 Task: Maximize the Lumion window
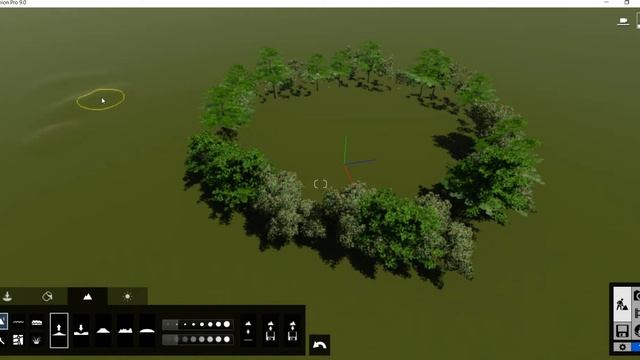pyautogui.click(x=627, y=2)
